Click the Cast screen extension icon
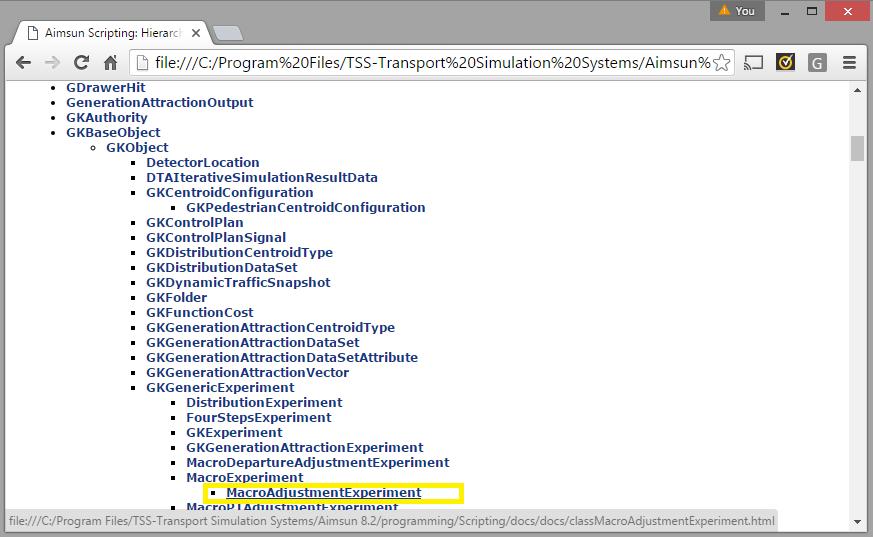The width and height of the screenshot is (873, 537). (753, 63)
